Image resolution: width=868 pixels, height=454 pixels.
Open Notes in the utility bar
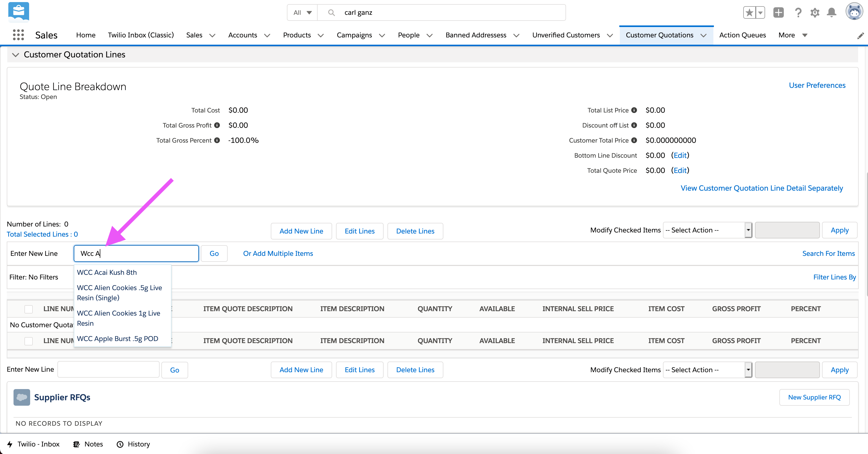[88, 444]
